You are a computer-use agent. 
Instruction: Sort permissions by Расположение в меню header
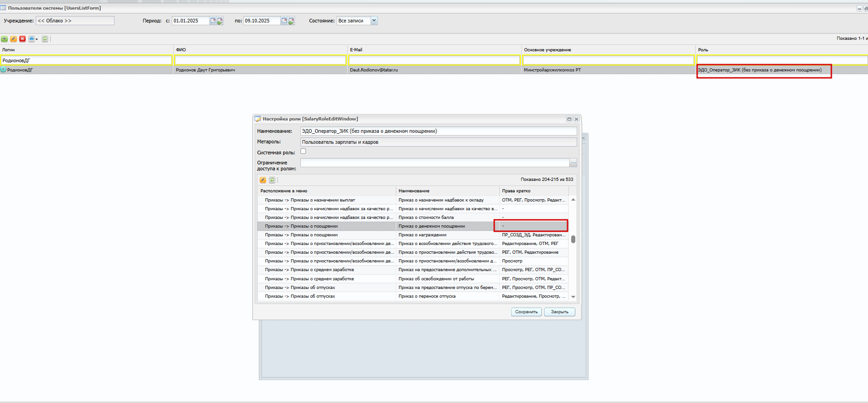pos(327,191)
